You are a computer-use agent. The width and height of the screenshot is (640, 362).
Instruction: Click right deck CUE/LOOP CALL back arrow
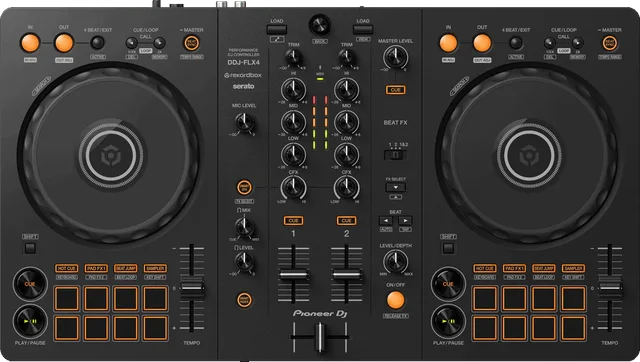[550, 42]
